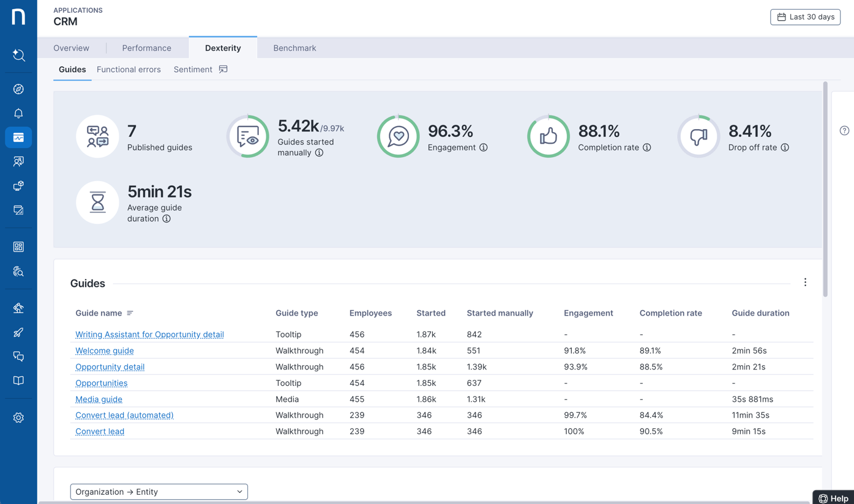Open the alerts bell icon
854x504 pixels.
click(18, 113)
